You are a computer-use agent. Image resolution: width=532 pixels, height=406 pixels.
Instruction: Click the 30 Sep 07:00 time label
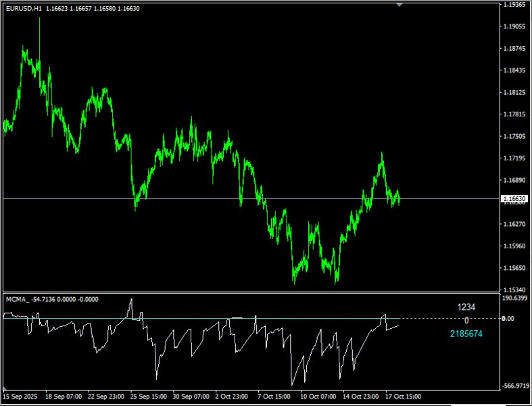(x=191, y=397)
